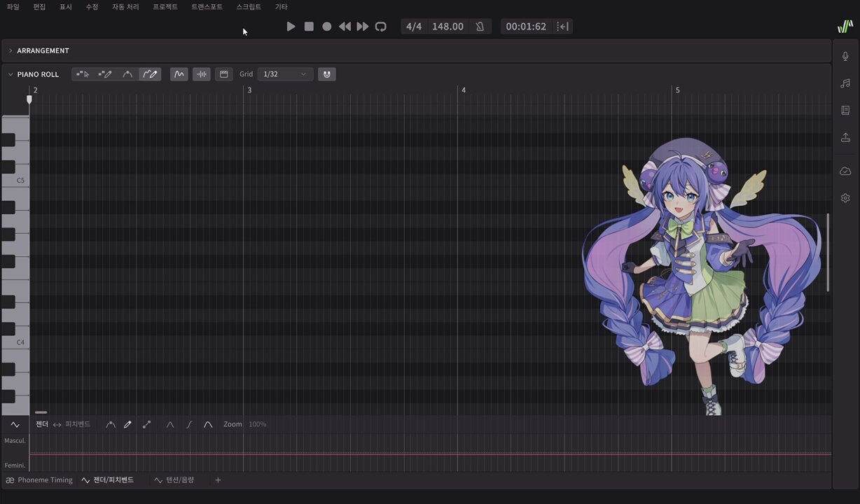This screenshot has height=504, width=860.
Task: Click the 4/4 time signature field
Action: 414,27
